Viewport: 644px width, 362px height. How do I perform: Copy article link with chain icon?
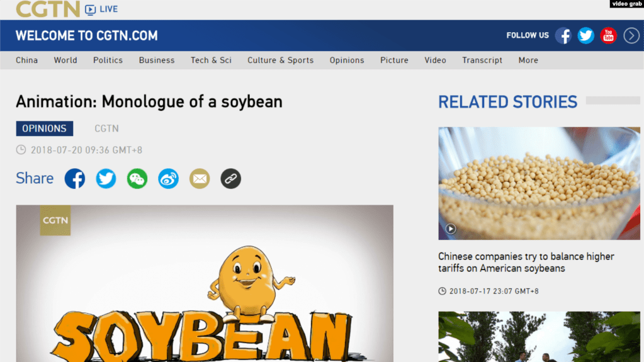click(231, 179)
